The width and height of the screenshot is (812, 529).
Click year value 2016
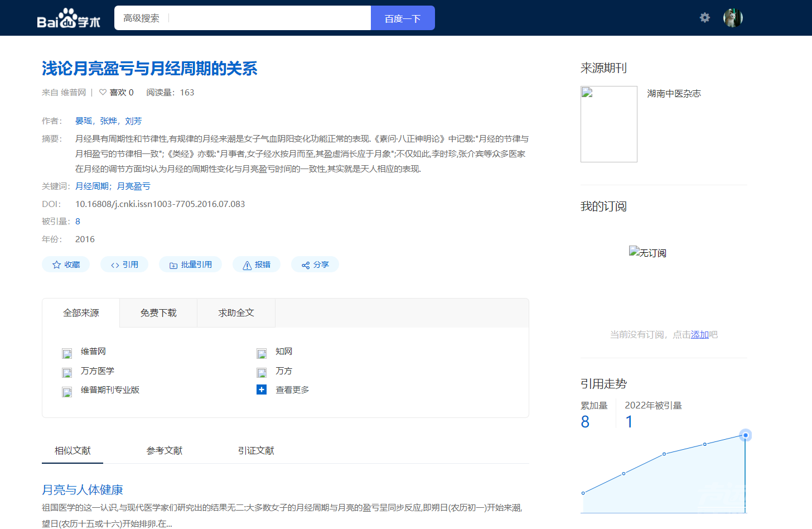pos(85,239)
